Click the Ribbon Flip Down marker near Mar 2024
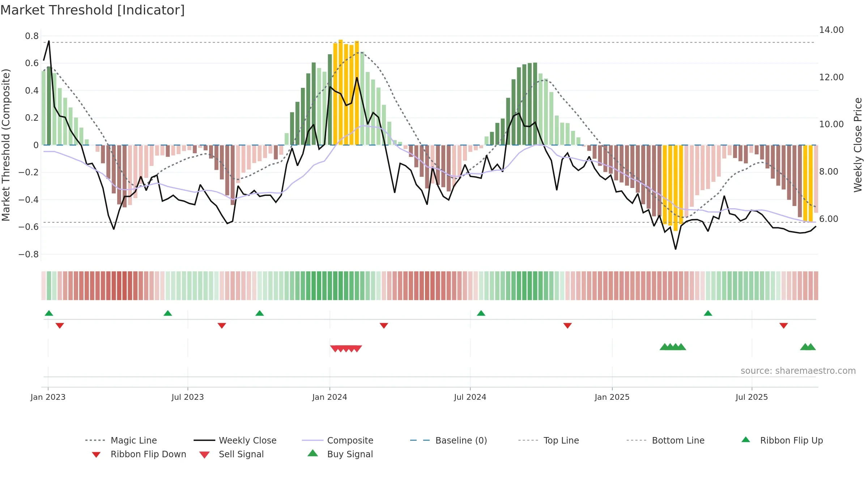This screenshot has width=868, height=488. tap(384, 326)
